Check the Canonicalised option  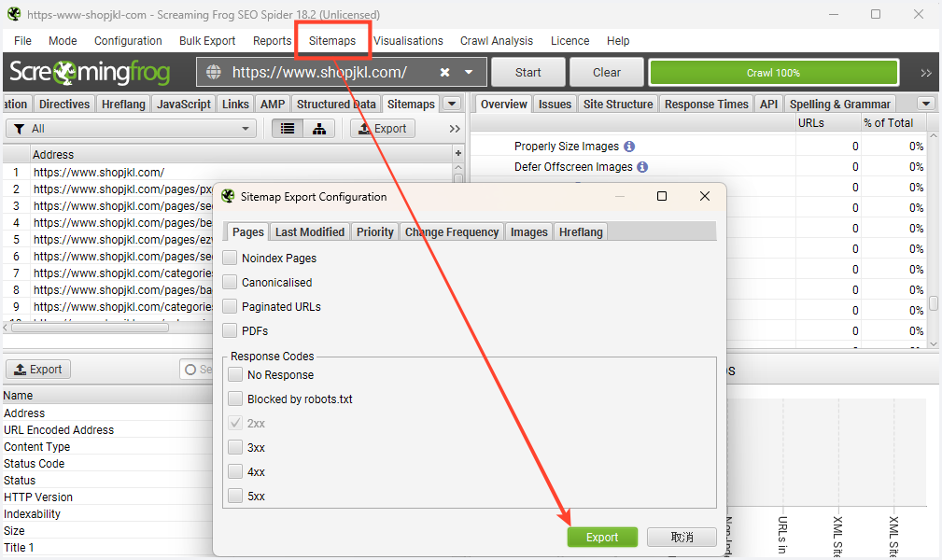click(x=230, y=282)
